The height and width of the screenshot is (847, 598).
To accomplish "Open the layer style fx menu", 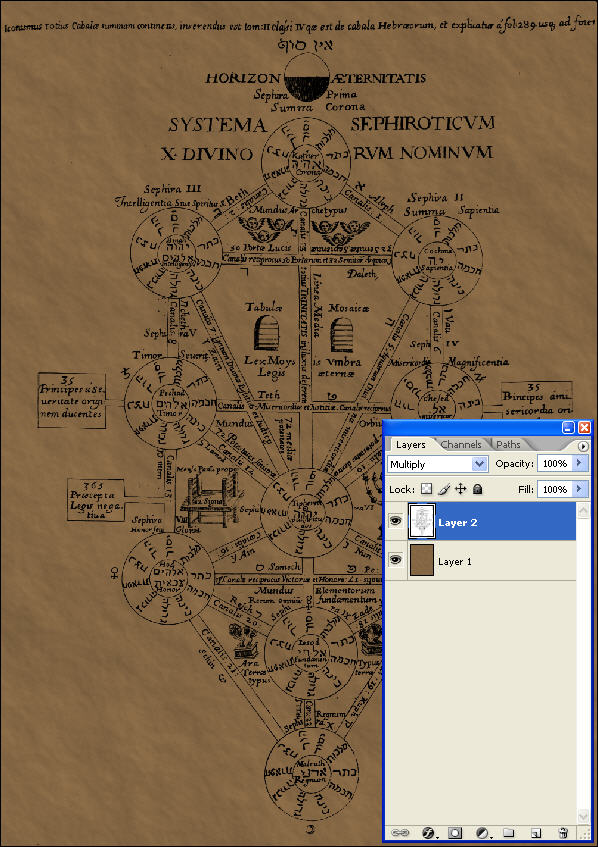I will (x=429, y=833).
